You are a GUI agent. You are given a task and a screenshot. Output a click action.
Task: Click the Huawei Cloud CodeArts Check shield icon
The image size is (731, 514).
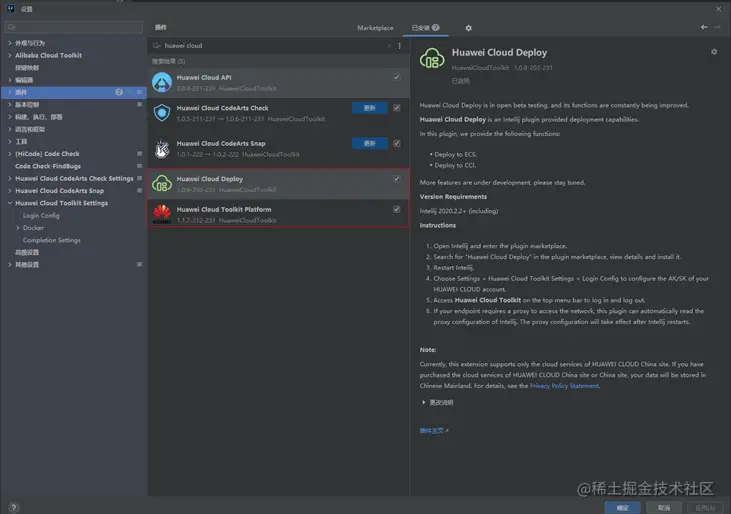(x=162, y=113)
